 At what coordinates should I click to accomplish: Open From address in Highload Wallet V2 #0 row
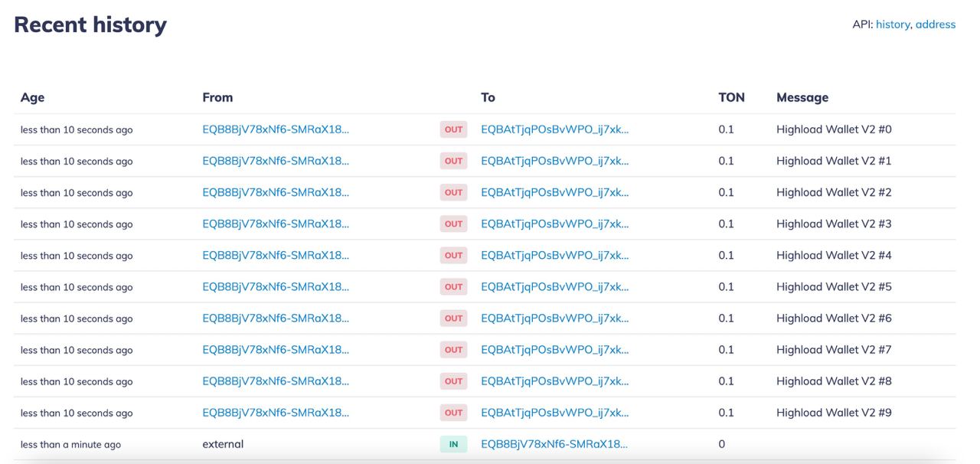(x=276, y=129)
